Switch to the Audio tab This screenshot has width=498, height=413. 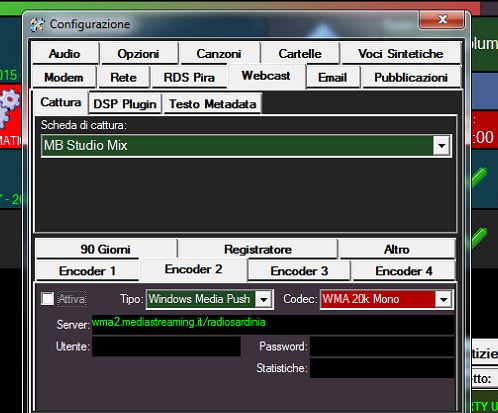tap(65, 53)
